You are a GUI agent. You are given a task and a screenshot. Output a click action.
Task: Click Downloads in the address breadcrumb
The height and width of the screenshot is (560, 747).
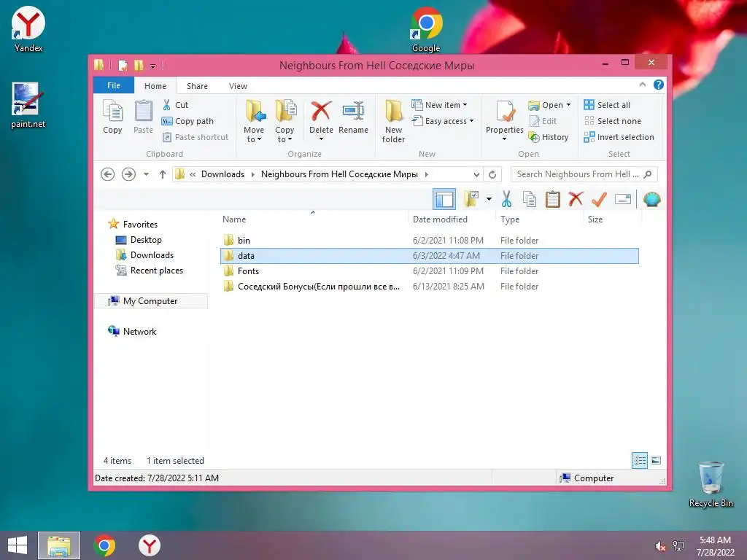coord(222,174)
